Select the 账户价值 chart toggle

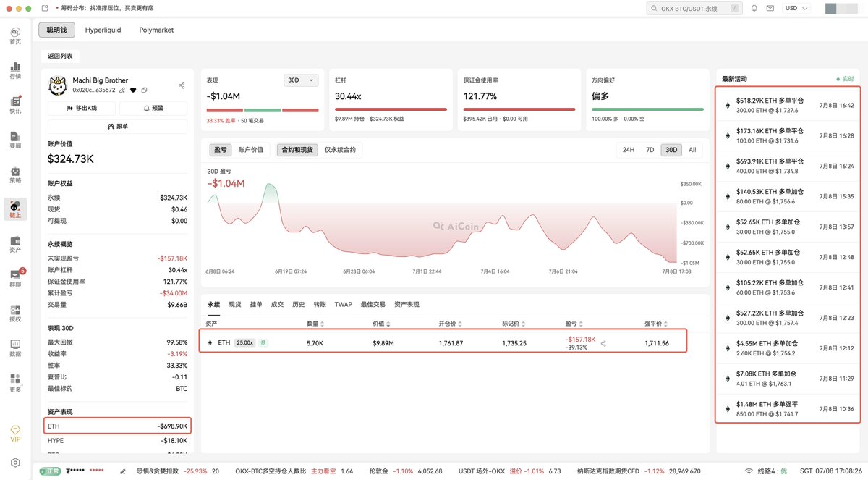click(251, 150)
